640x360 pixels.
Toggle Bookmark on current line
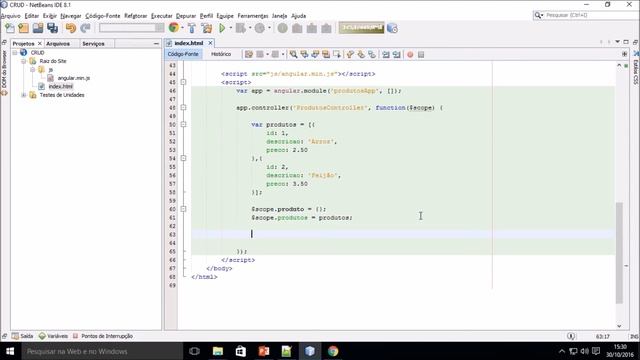[x=372, y=54]
